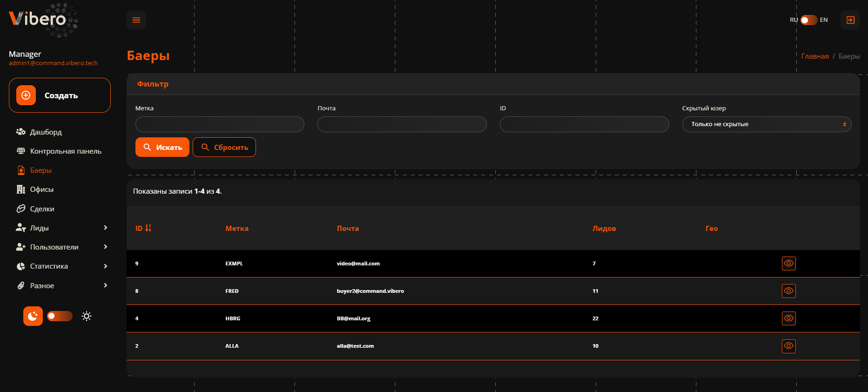Image resolution: width=868 pixels, height=392 pixels.
Task: Click the Лидов column header
Action: point(604,229)
